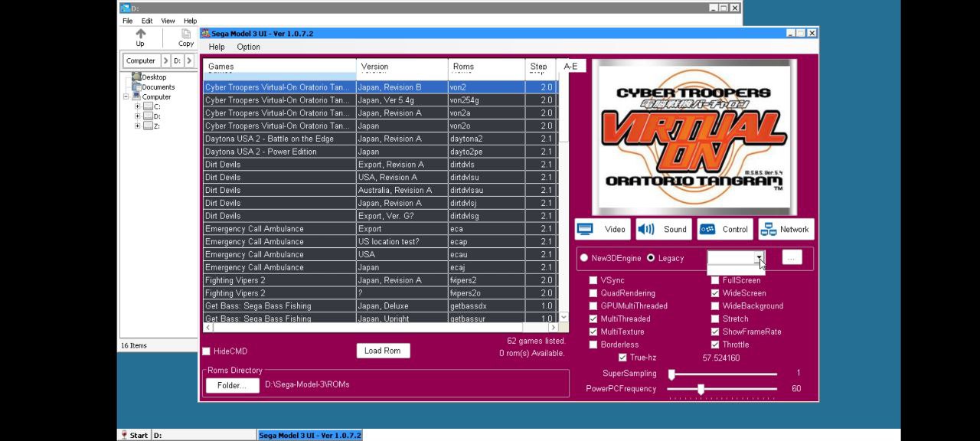The width and height of the screenshot is (980, 441).
Task: Expand the Z: drive node
Action: (138, 126)
